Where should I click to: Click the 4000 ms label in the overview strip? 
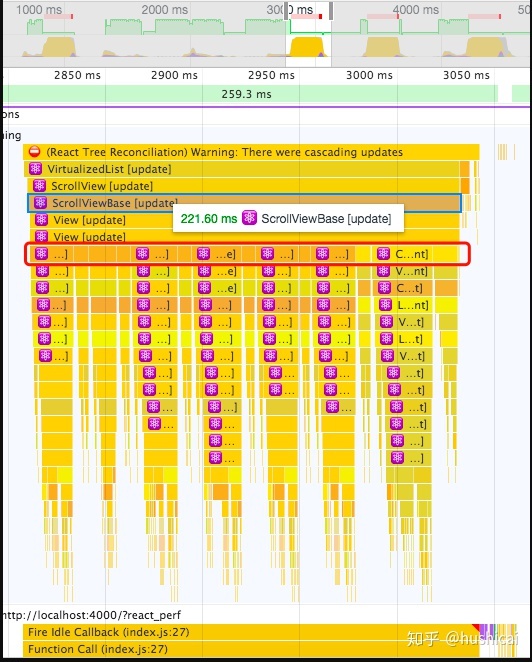click(416, 10)
